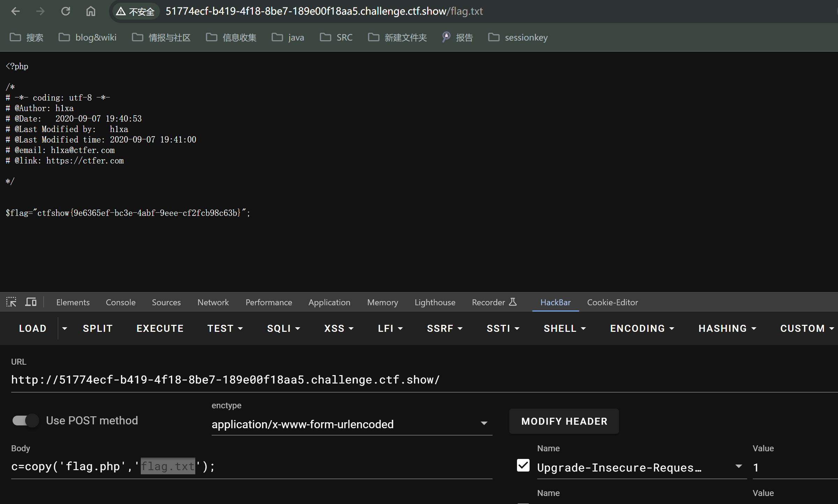
Task: Open the LFI dropdown menu
Action: coord(390,328)
